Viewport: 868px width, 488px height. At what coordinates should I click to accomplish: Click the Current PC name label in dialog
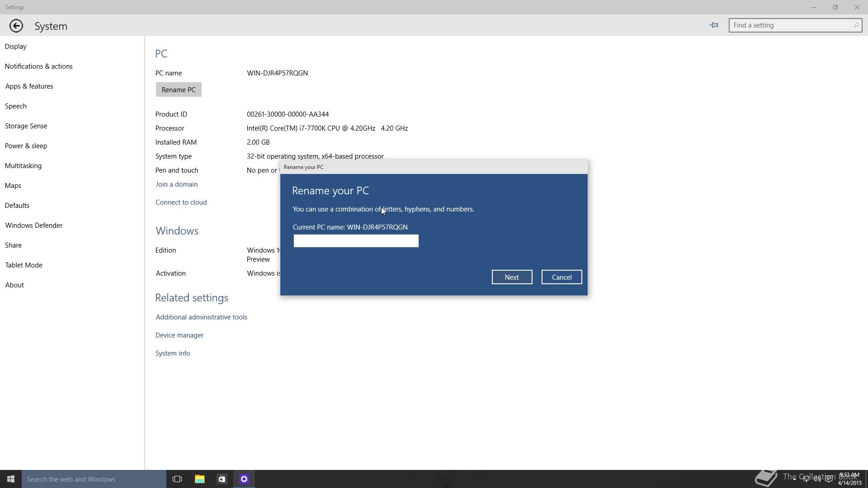(350, 227)
